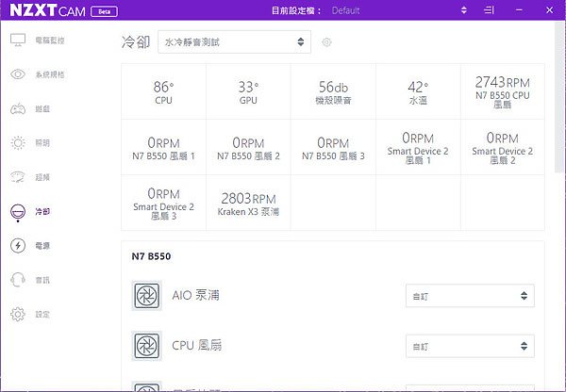Viewport: 566px width, 392px height.
Task: Minimize the NZXT CAM window
Action: pyautogui.click(x=519, y=10)
